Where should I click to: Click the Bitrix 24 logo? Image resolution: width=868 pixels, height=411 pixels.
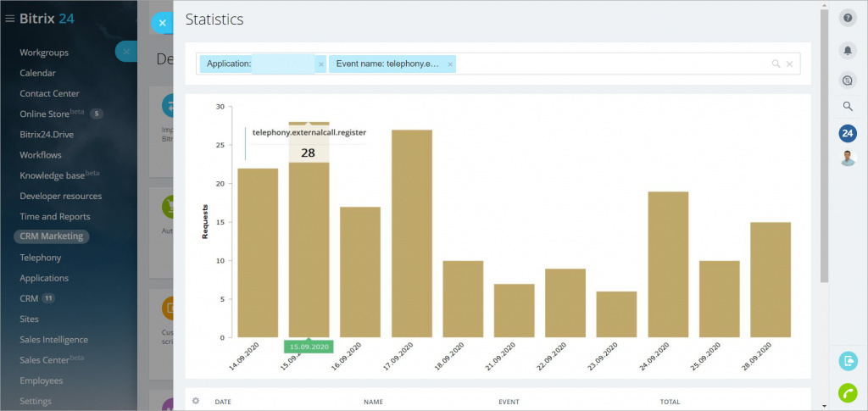tap(47, 19)
